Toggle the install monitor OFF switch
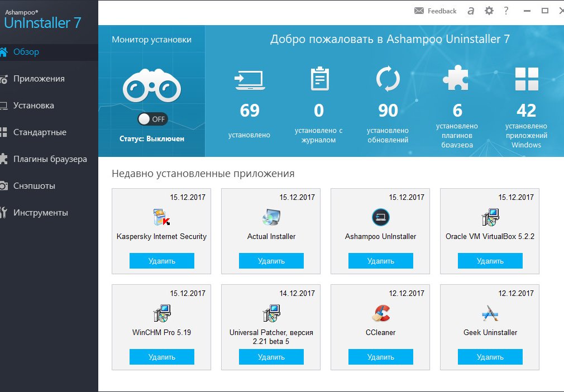Image resolution: width=564 pixels, height=392 pixels. (152, 119)
